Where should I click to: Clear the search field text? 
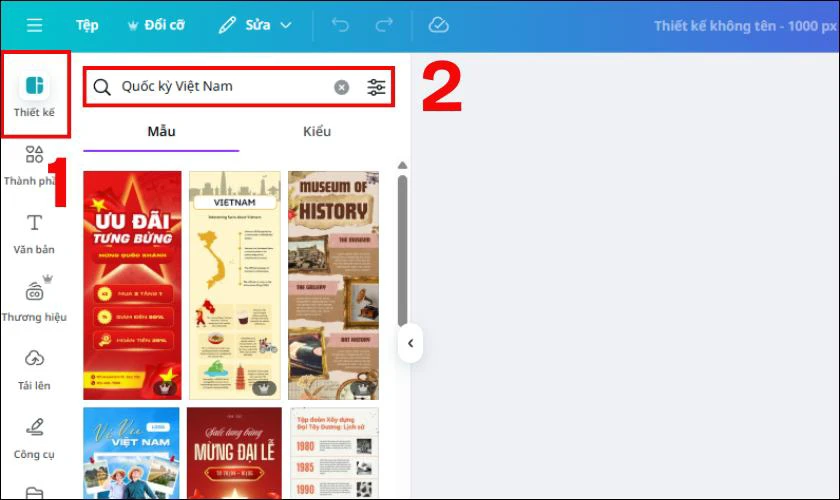point(341,87)
